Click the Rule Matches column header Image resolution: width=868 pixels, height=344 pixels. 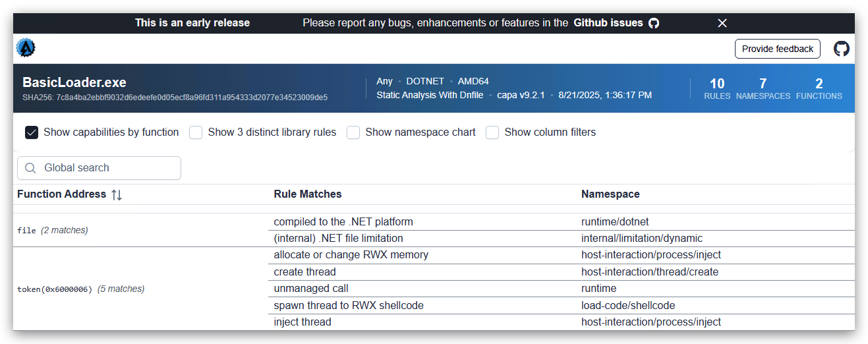tap(308, 194)
